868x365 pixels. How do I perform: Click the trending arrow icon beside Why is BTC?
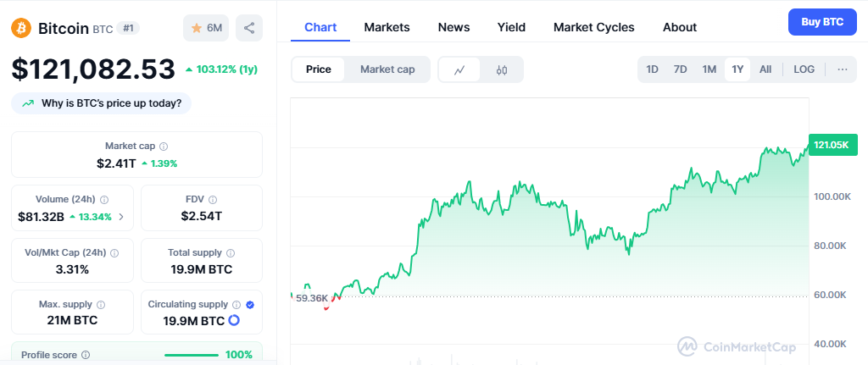[28, 103]
